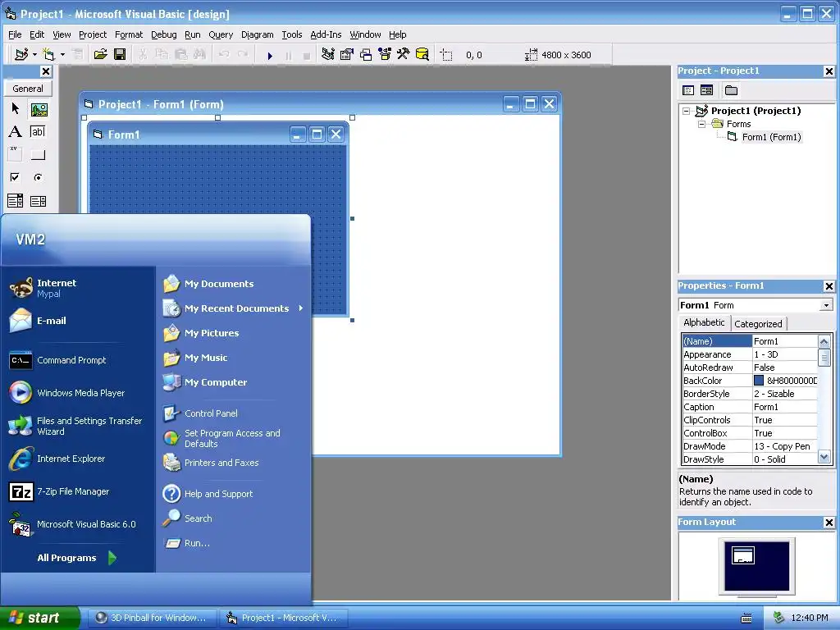Viewport: 840px width, 630px height.
Task: Select the Pointer tool in the toolbox
Action: click(x=16, y=109)
